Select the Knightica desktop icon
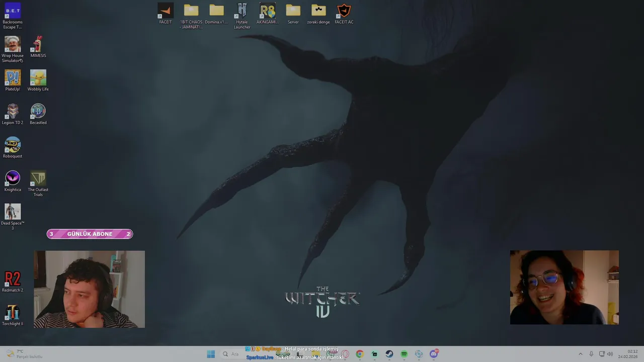The width and height of the screenshot is (644, 362). (x=13, y=182)
